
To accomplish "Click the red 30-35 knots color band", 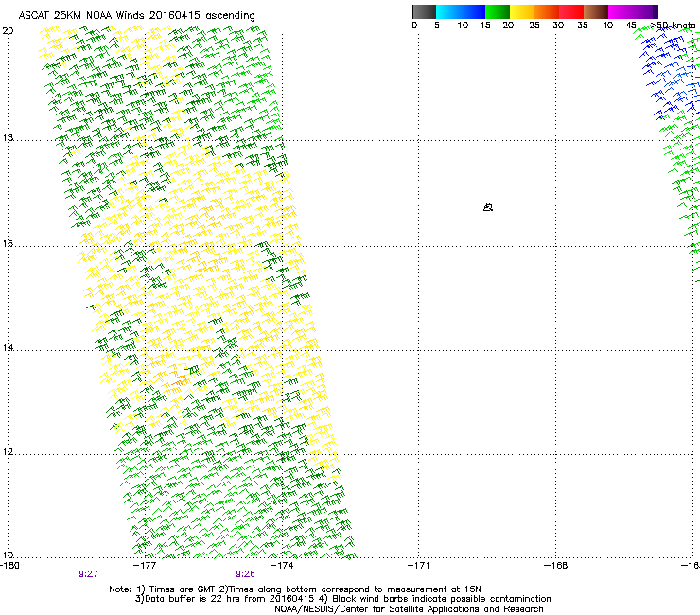I will pyautogui.click(x=571, y=11).
